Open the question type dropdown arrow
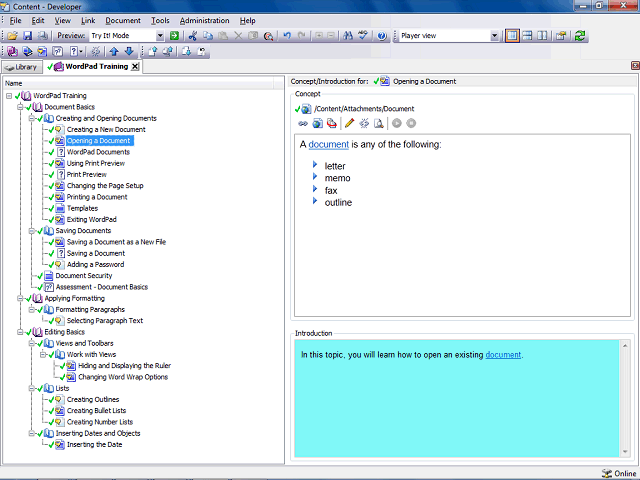The width and height of the screenshot is (640, 480). 81,51
